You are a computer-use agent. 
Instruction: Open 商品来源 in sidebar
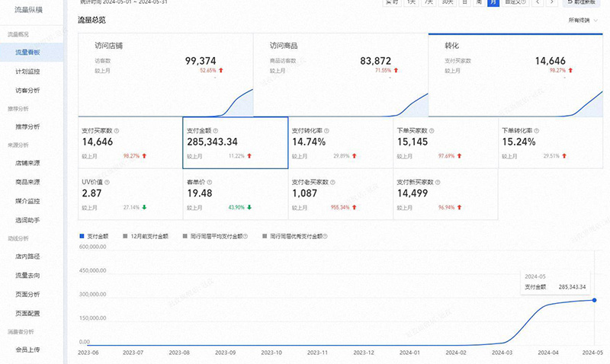[27, 182]
